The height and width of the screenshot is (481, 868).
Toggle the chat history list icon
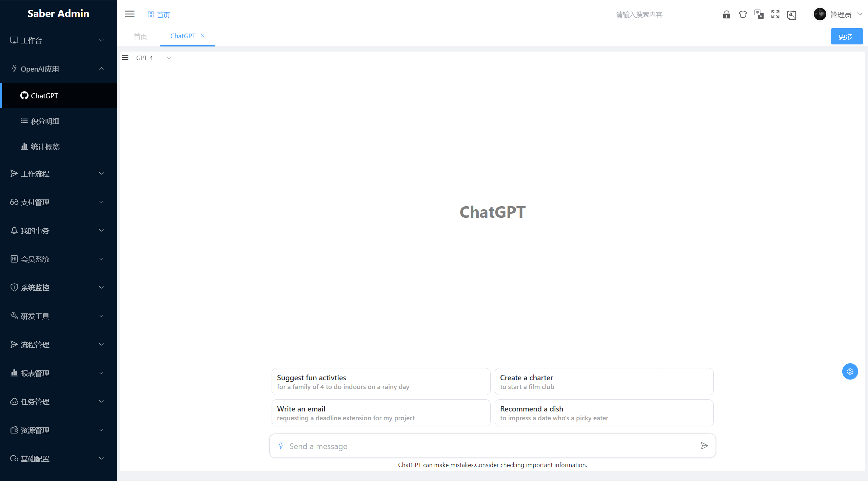pyautogui.click(x=125, y=58)
